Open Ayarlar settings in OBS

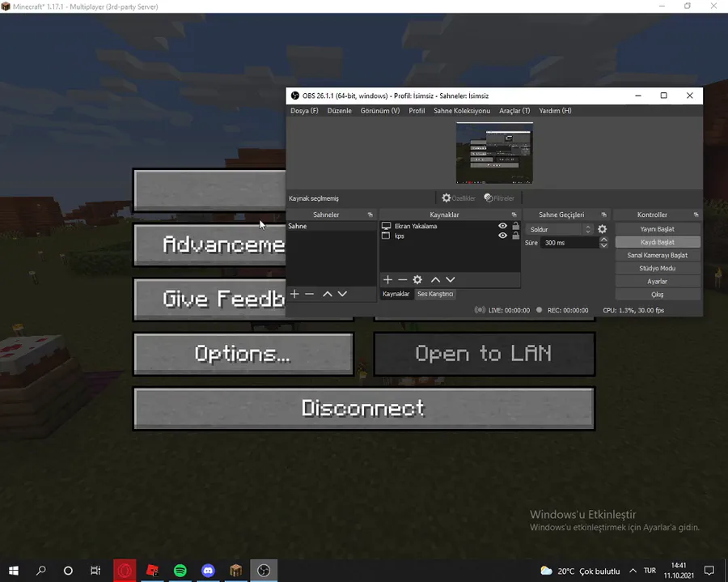(658, 281)
